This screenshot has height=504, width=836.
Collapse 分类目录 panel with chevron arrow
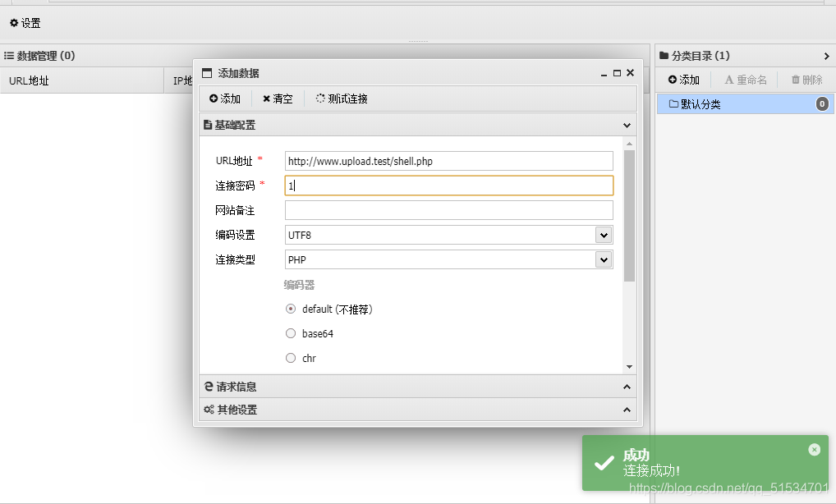[826, 56]
